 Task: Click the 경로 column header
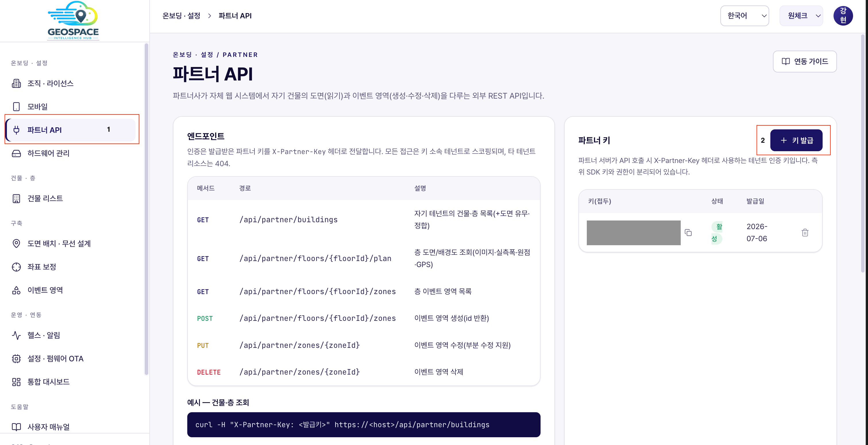coord(245,188)
